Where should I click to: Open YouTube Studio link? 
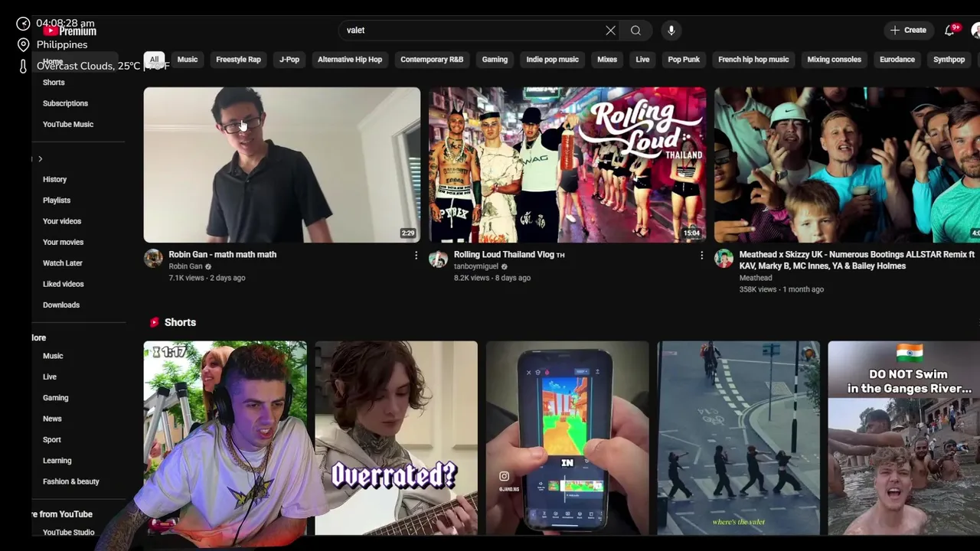pos(69,533)
